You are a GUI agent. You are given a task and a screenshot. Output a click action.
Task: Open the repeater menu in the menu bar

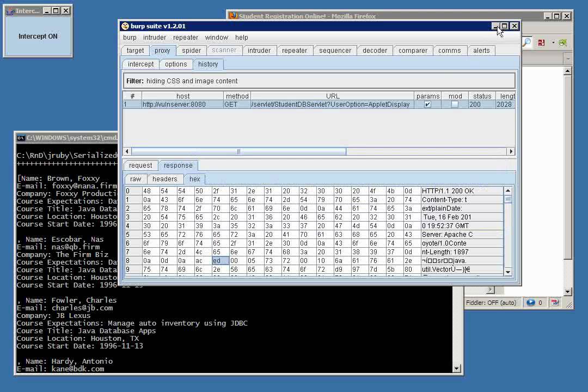click(186, 38)
